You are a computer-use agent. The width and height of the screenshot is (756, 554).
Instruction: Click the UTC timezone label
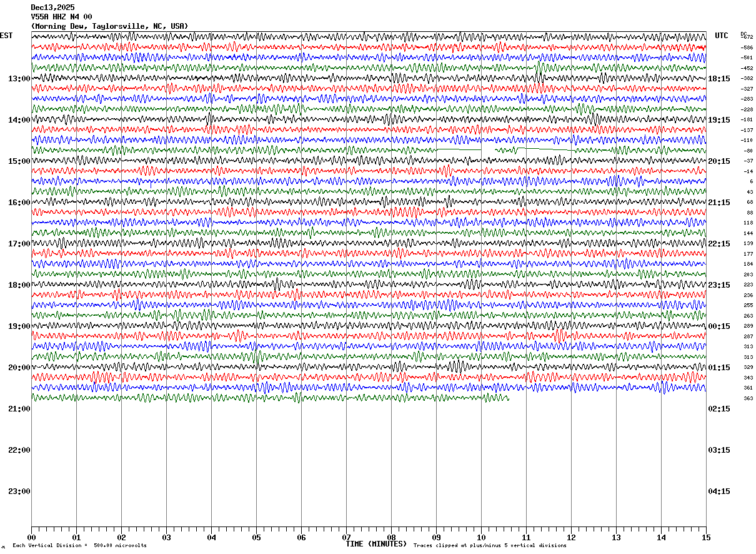click(722, 36)
